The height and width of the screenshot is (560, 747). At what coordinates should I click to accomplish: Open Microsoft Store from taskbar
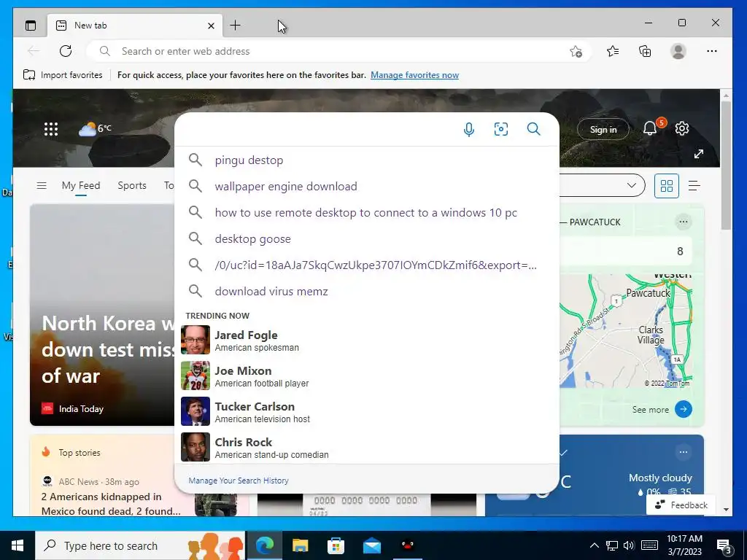tap(336, 545)
